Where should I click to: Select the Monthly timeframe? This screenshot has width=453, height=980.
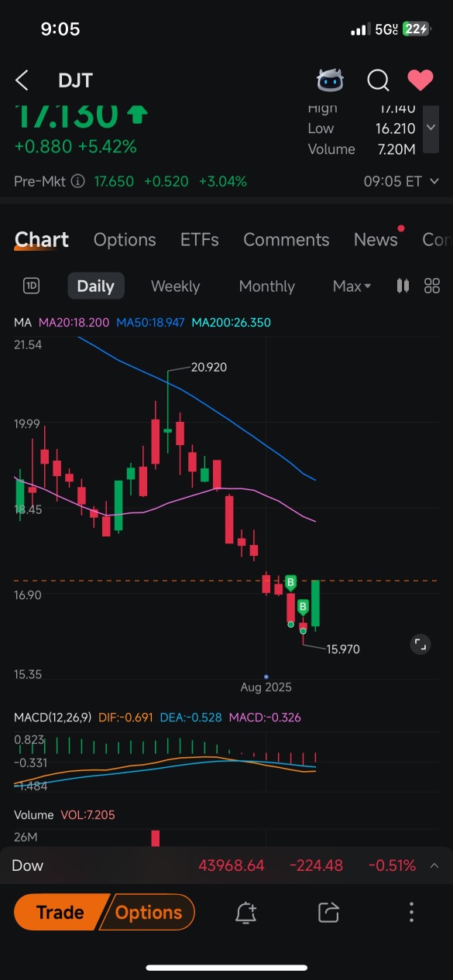click(267, 286)
